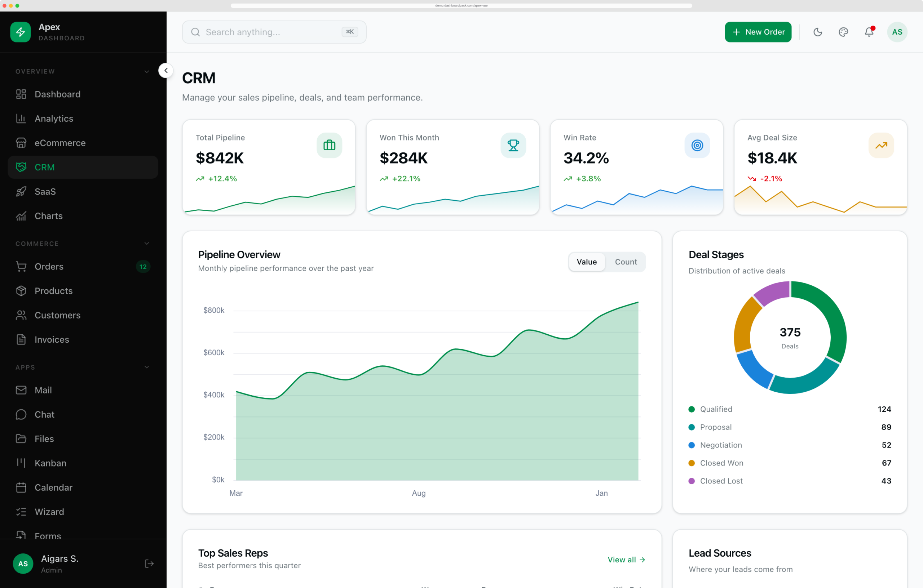
Task: Click the New Order button
Action: tap(758, 32)
